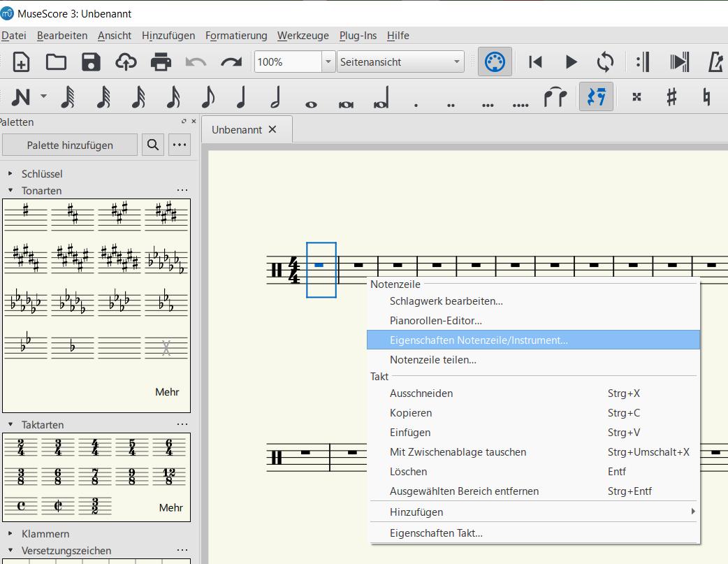
Task: Open Tonarten palette more options (...)
Action: (182, 190)
